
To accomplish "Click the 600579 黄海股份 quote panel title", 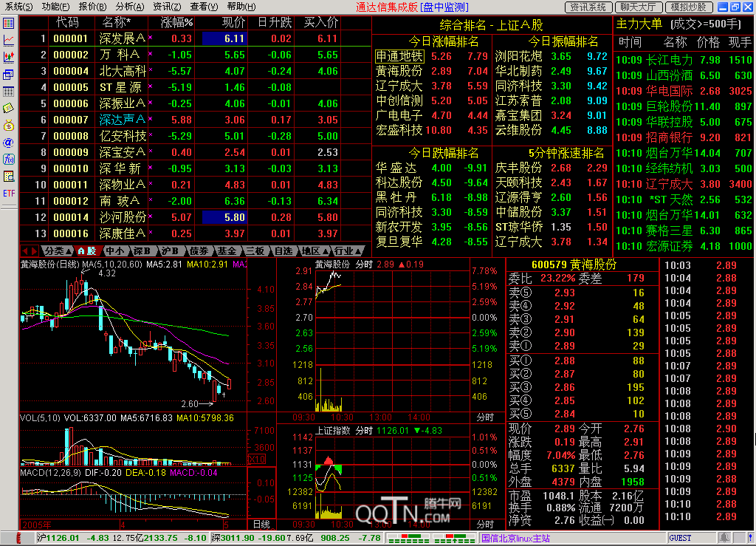I will click(x=574, y=265).
